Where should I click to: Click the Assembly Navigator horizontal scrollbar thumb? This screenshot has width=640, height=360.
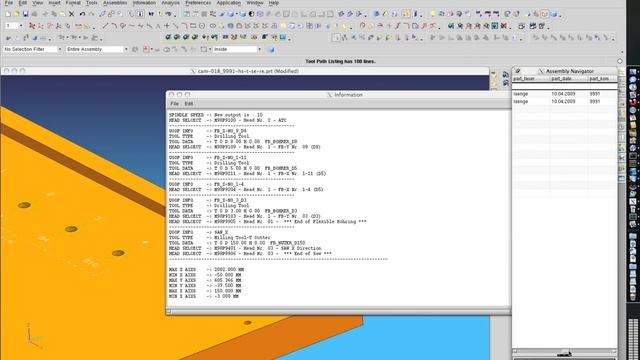[x=566, y=351]
